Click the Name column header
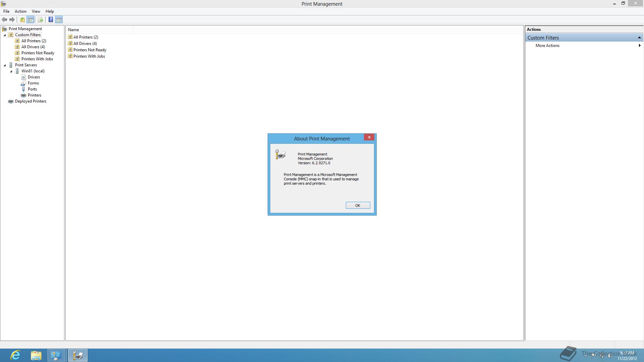Screen dimensions: 644x362 [x=100, y=30]
